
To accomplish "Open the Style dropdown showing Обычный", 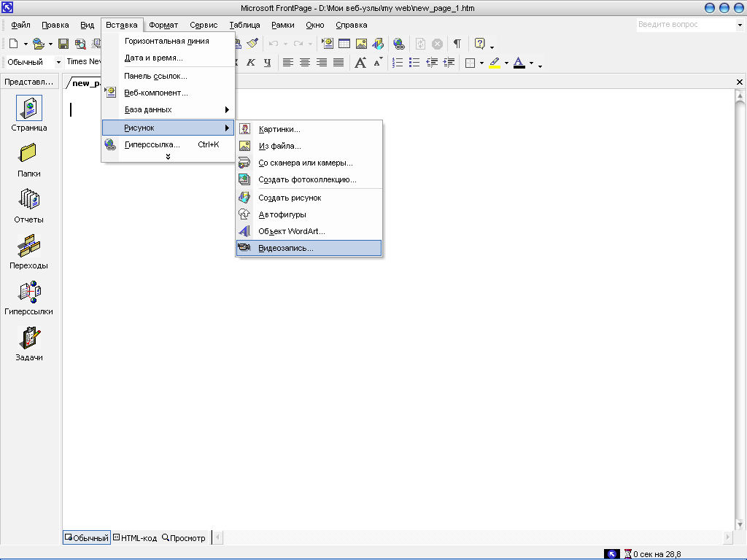I will [58, 62].
